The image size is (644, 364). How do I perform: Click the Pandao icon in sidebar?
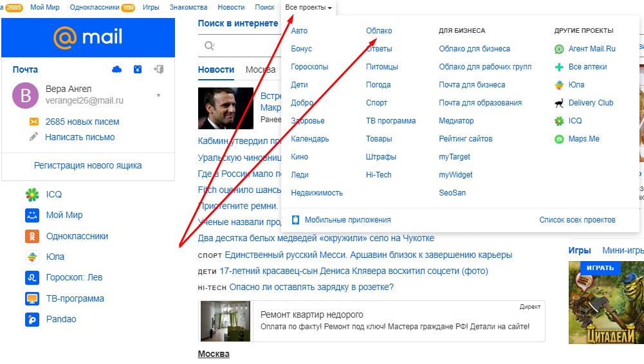(x=32, y=319)
